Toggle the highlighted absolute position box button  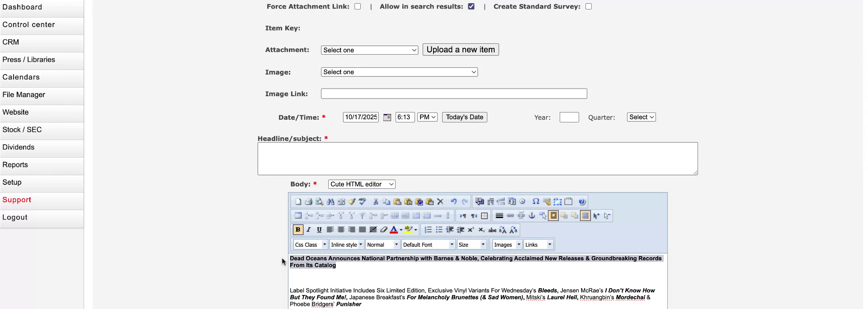[553, 216]
